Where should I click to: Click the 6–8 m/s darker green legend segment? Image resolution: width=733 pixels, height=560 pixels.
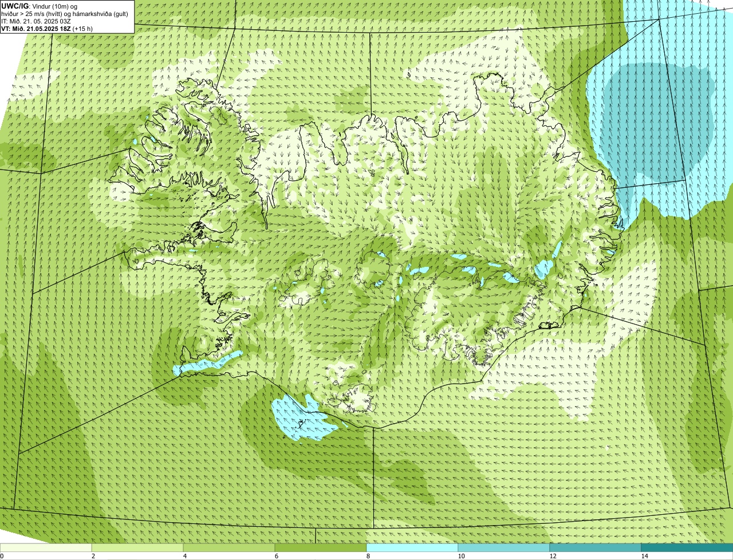point(321,548)
